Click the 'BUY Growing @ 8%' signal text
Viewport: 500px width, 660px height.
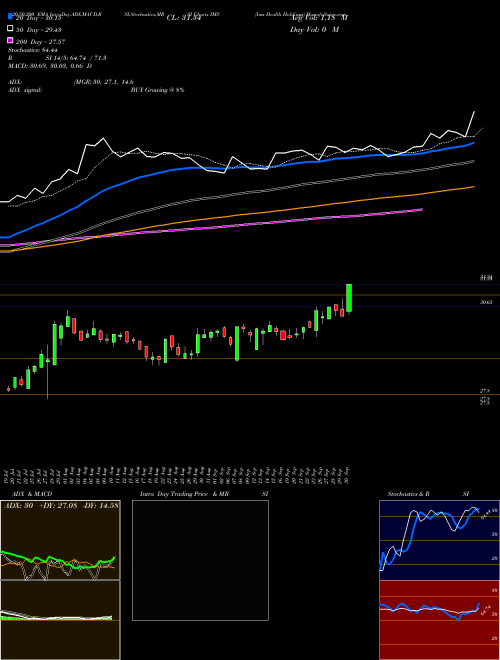(157, 90)
